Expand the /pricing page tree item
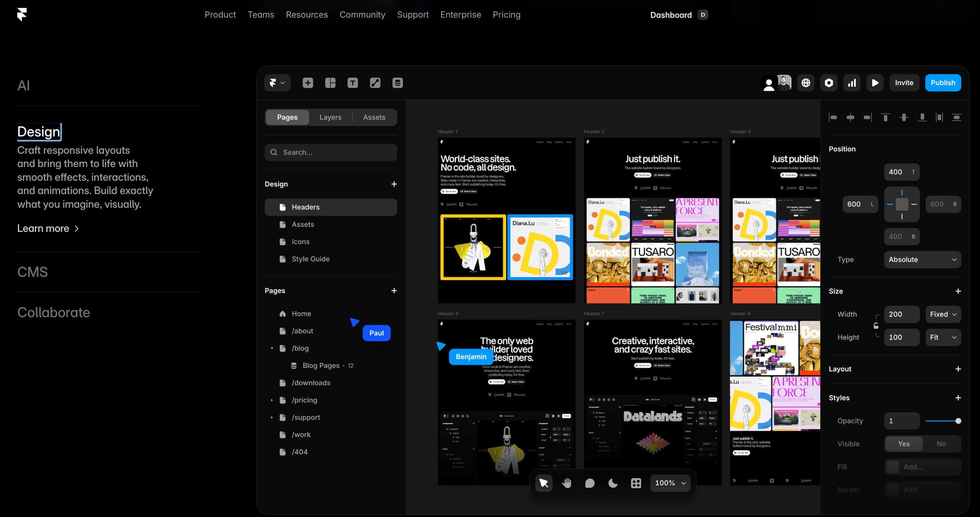 [272, 400]
